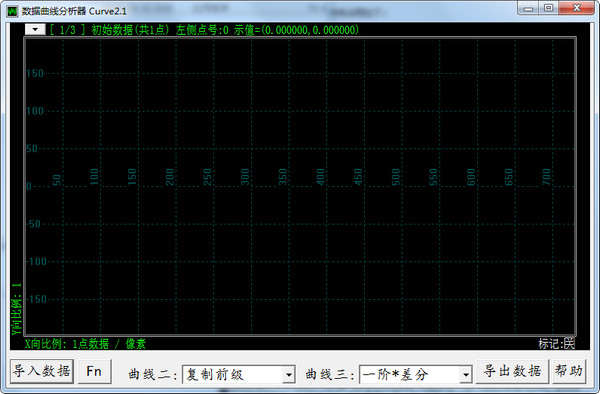Minimize the Curve2.1 window
The height and width of the screenshot is (394, 600).
[x=528, y=8]
